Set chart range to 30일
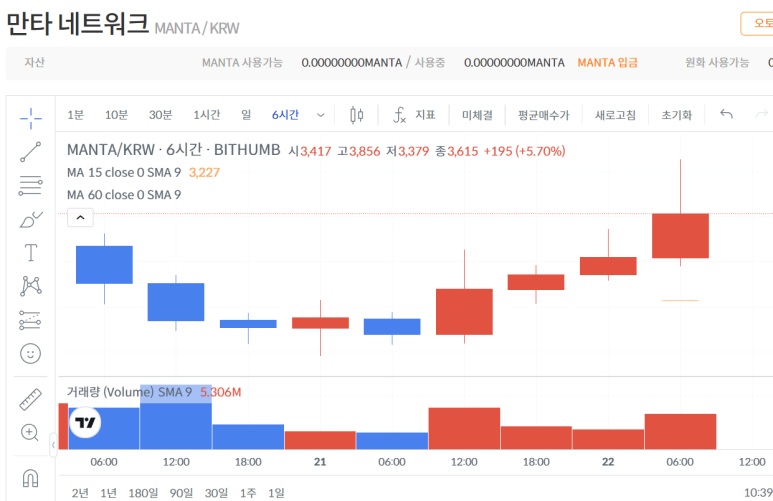This screenshot has width=773, height=501. [216, 493]
